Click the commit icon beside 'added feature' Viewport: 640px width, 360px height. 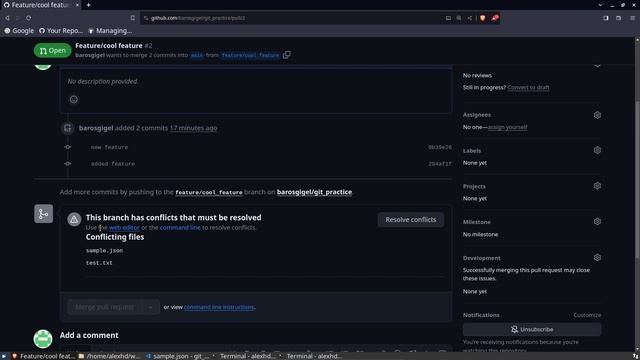coord(68,164)
